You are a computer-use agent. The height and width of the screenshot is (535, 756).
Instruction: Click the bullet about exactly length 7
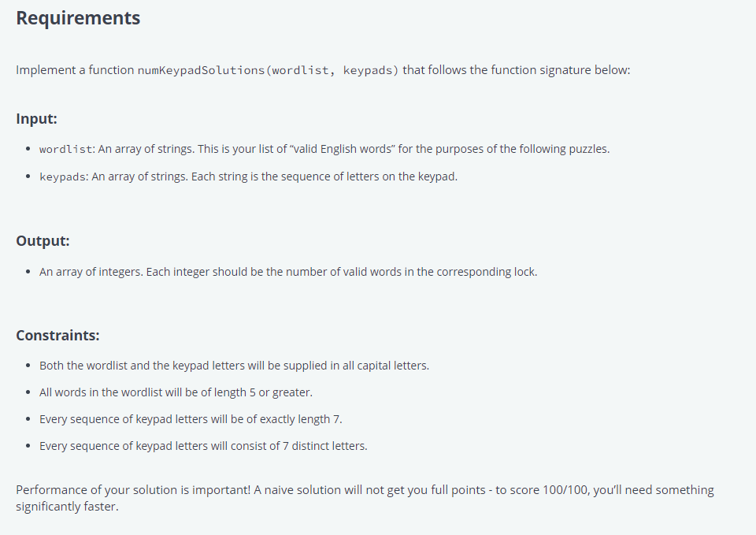click(x=191, y=419)
